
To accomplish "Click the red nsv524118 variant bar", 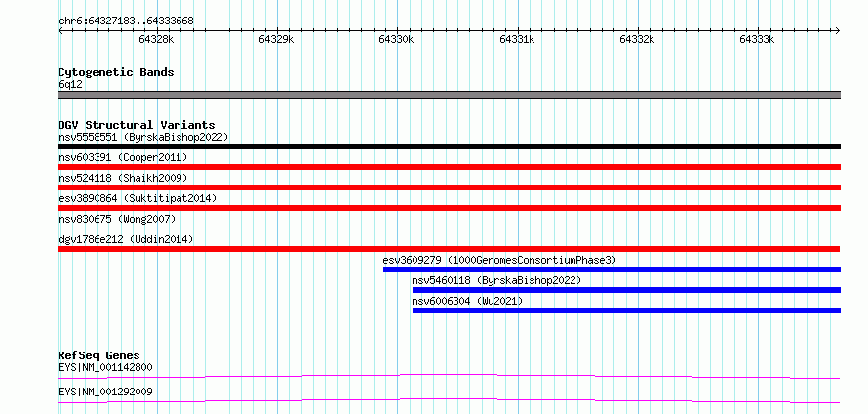I will 449,187.
